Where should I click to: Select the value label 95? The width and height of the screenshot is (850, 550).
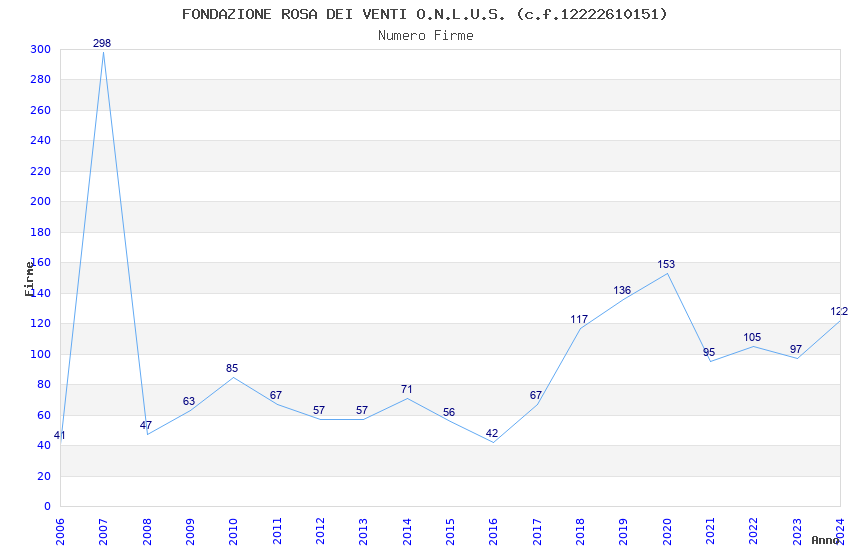tap(709, 352)
